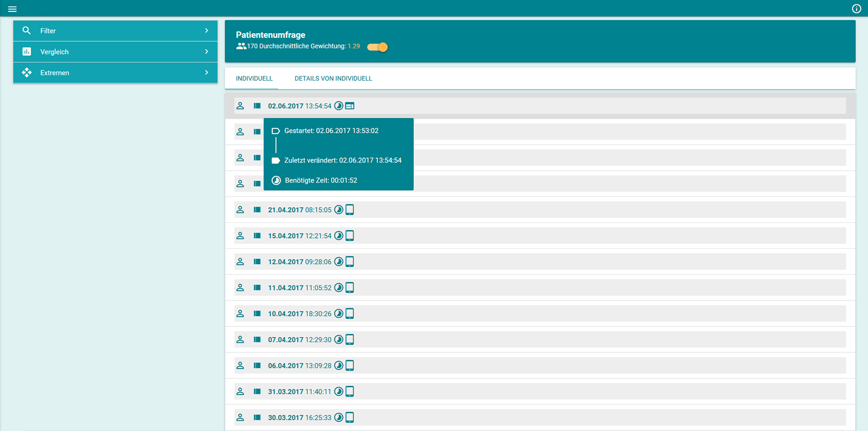Select the 10.04.2017 18:30:26 entry
This screenshot has height=431, width=868.
(540, 314)
